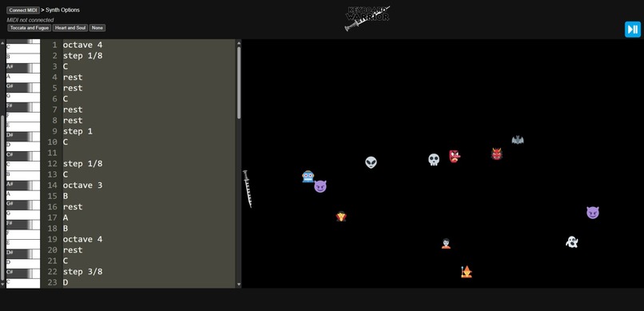Click the piano roll scrollbar on the left
This screenshot has height=311, width=644.
2,197
